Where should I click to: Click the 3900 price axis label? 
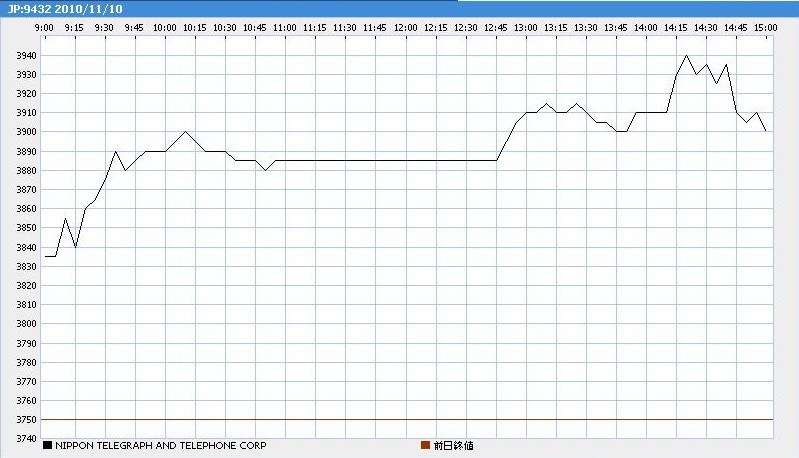[x=26, y=132]
